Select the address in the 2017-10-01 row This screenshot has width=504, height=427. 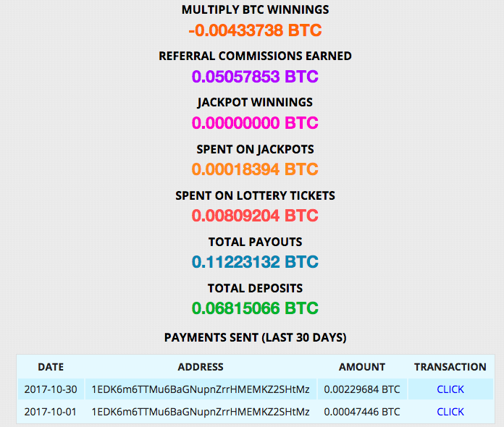click(201, 412)
